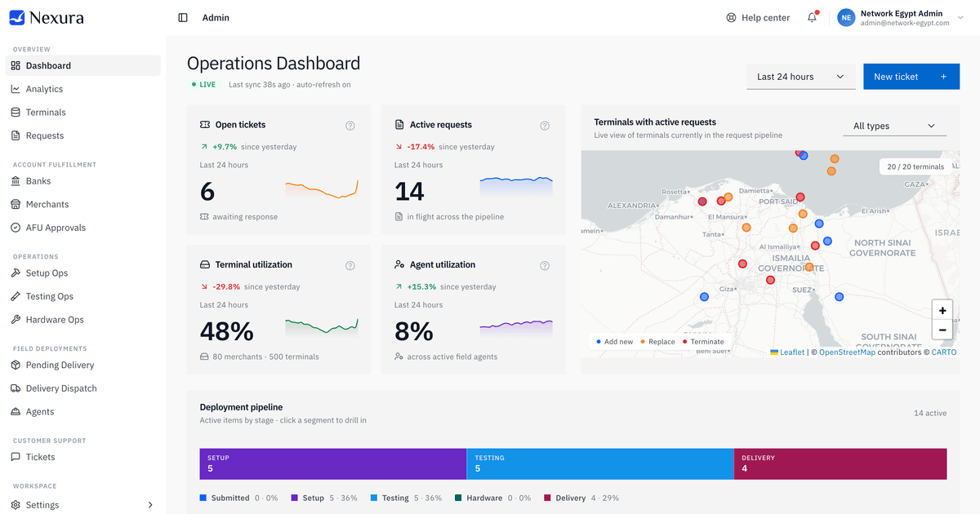Click the AFU Approvals check icon
This screenshot has height=514, width=980.
pos(16,228)
